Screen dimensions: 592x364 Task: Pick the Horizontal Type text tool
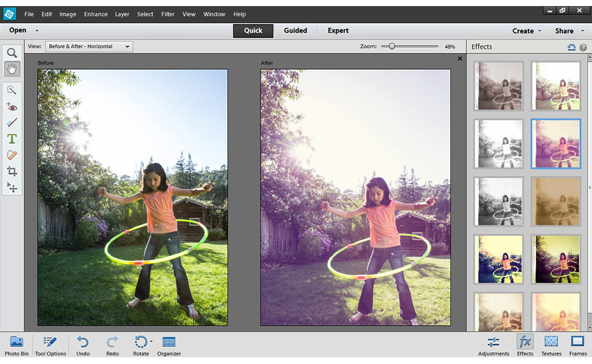coord(12,139)
